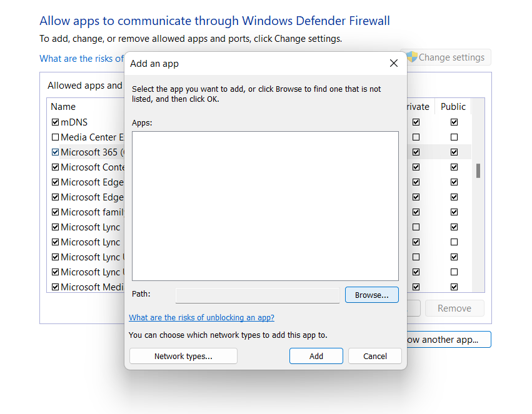Click the shield icon on Change settings
Viewport: 532px width, 414px height.
412,57
